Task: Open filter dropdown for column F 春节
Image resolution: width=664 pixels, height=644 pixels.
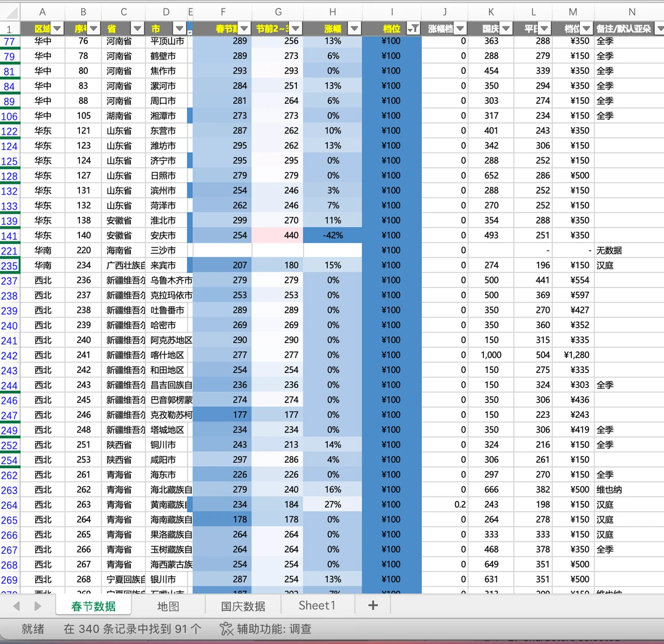Action: coord(244,29)
